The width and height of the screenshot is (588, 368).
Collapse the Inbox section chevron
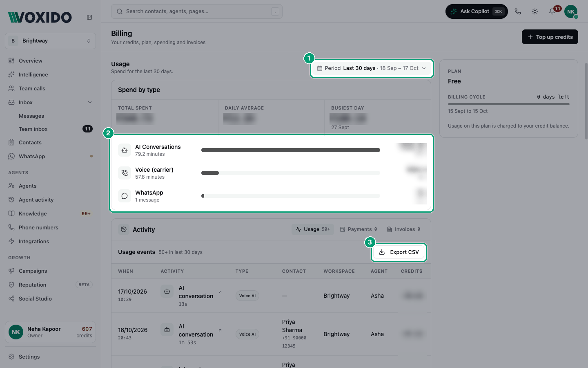pos(90,102)
